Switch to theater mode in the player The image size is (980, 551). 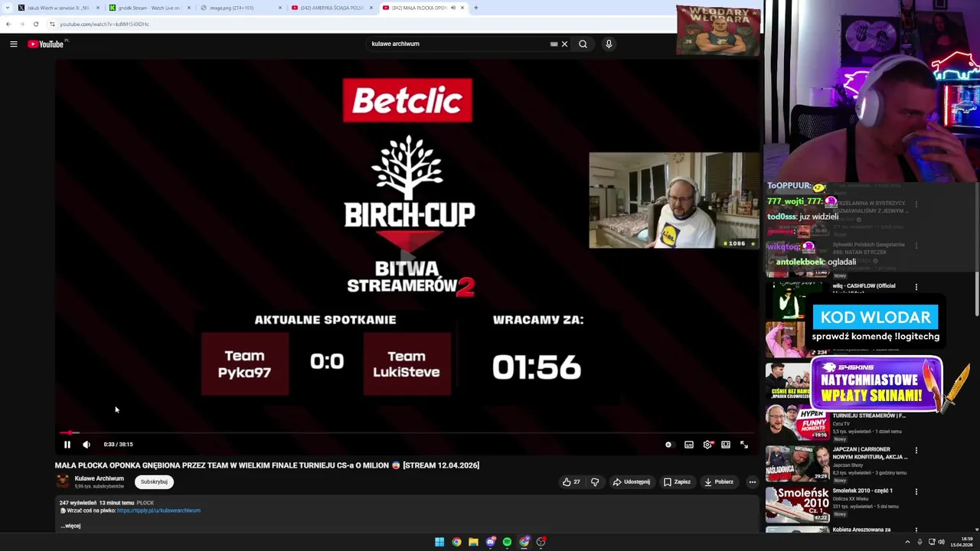pyautogui.click(x=726, y=445)
